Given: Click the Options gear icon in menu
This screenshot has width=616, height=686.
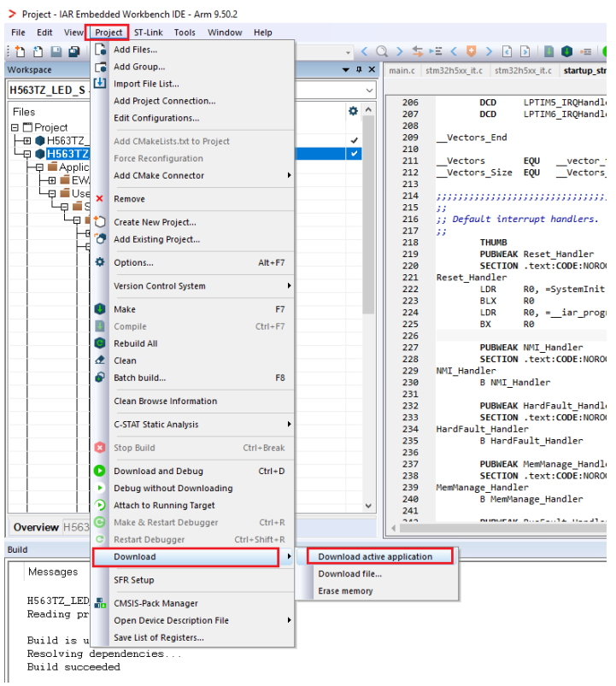Looking at the screenshot, I should (x=100, y=262).
